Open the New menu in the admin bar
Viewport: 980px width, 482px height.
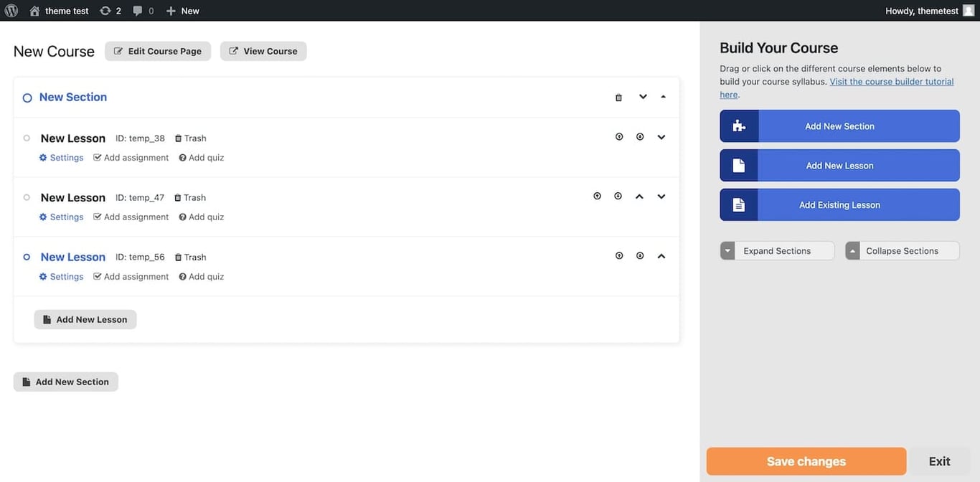182,10
